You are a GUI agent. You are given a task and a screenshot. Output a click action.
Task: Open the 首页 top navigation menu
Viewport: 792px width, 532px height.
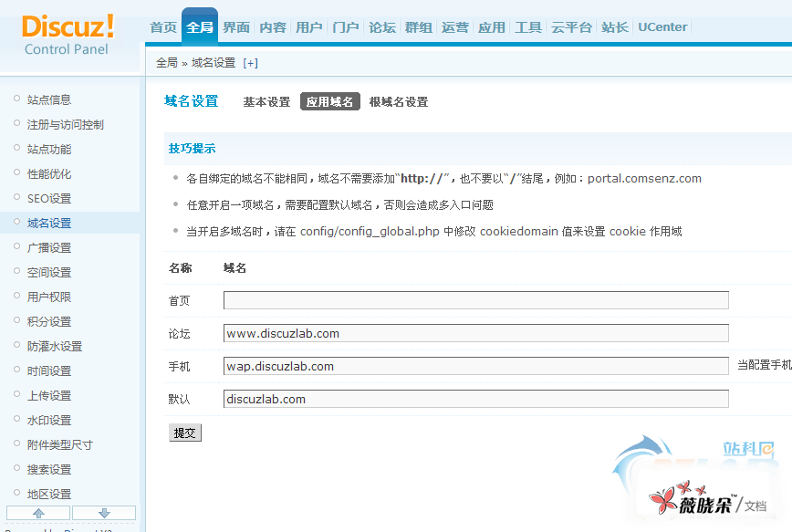click(x=163, y=27)
